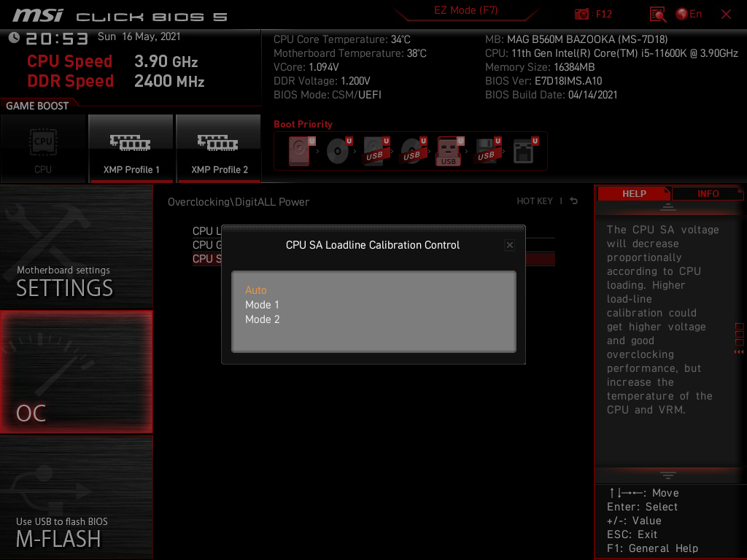Open the OC overclocking section
The width and height of the screenshot is (747, 560).
76,372
